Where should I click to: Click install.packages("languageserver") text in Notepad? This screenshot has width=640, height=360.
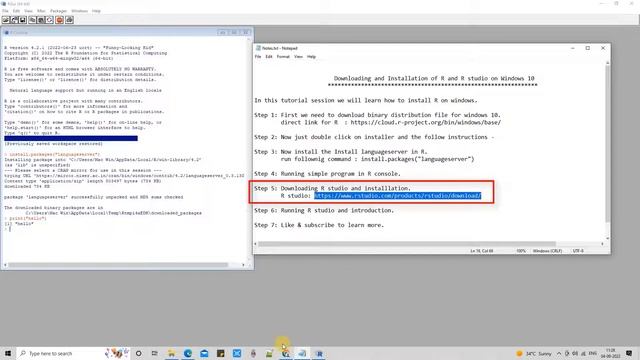tap(418, 159)
